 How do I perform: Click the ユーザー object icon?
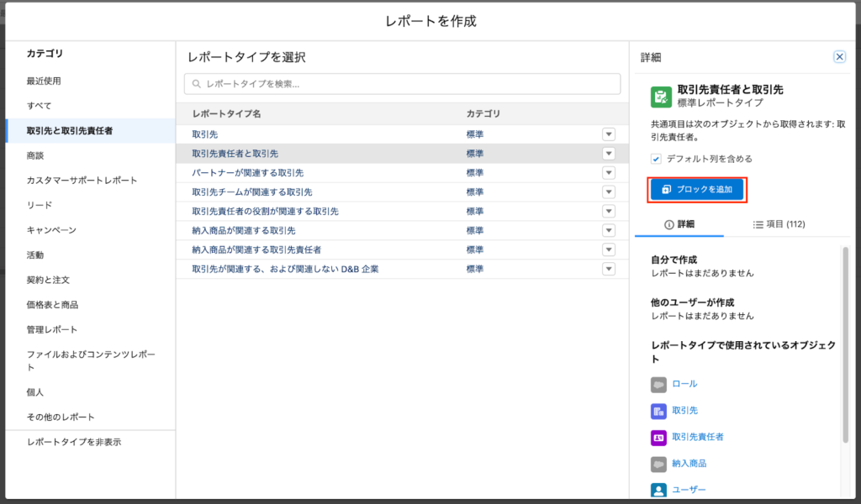point(658,490)
